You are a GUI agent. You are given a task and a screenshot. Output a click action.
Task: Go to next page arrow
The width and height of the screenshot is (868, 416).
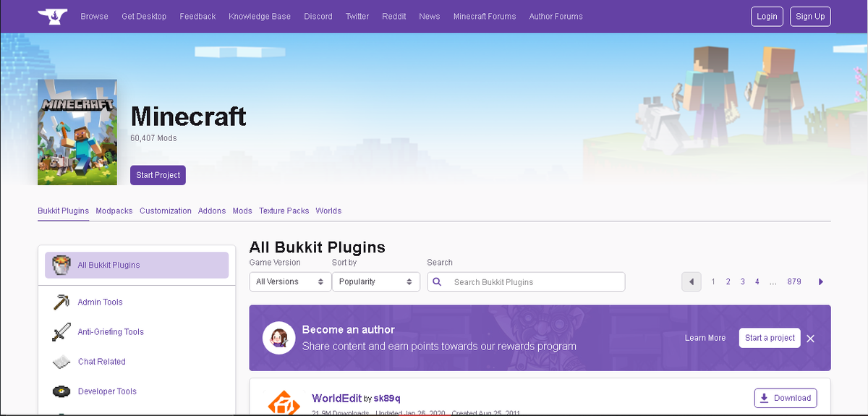821,281
